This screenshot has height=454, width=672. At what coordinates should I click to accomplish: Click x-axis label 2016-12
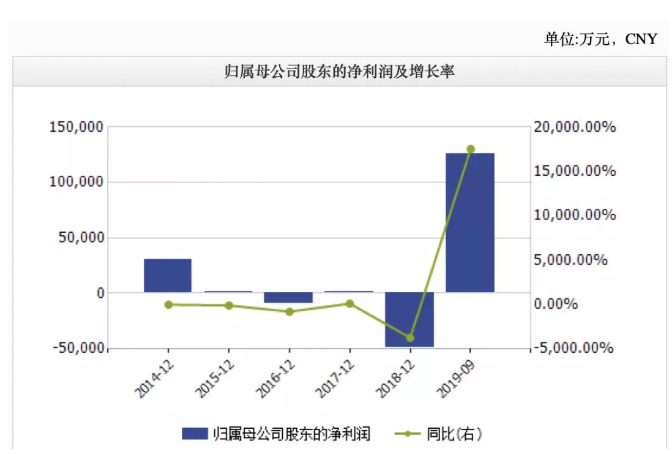(x=276, y=378)
